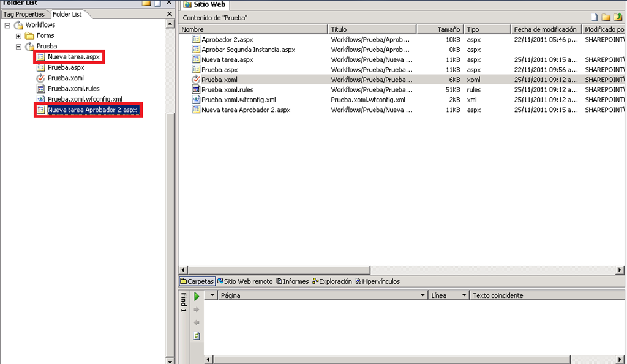Viewport: 627px width, 364px height.
Task: Sort files by the Tamaño column header
Action: [x=440, y=29]
